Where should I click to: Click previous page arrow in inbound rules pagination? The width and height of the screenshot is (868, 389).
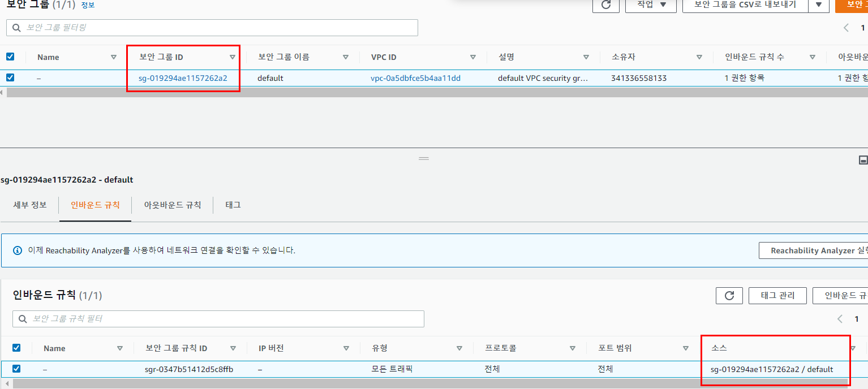coord(840,319)
